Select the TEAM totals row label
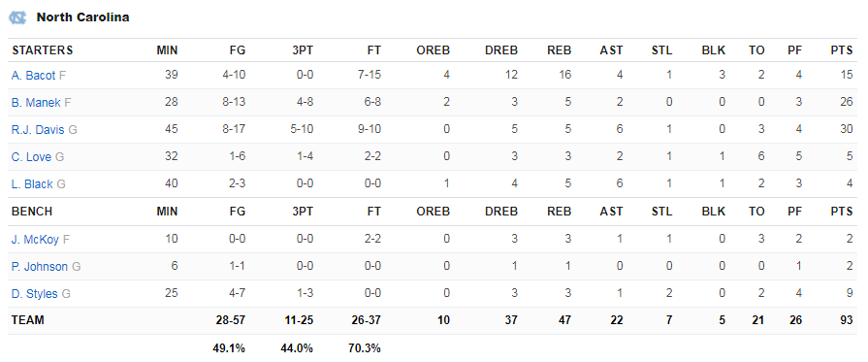This screenshot has height=362, width=868. point(28,320)
